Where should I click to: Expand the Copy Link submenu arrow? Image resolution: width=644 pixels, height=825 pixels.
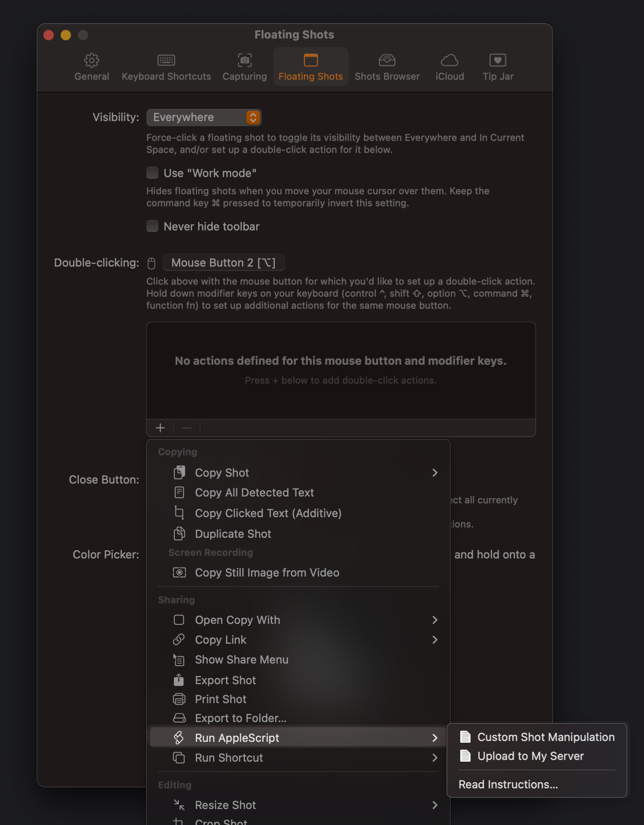[435, 639]
